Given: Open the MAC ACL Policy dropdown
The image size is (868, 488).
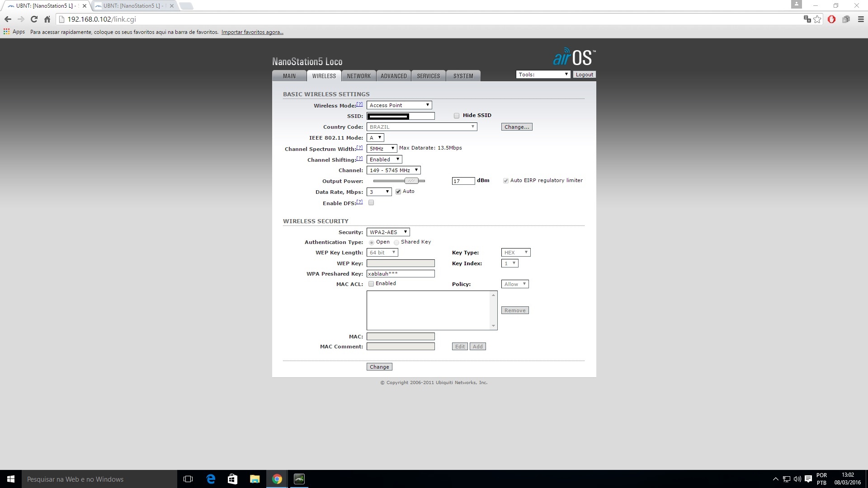Looking at the screenshot, I should pyautogui.click(x=515, y=284).
